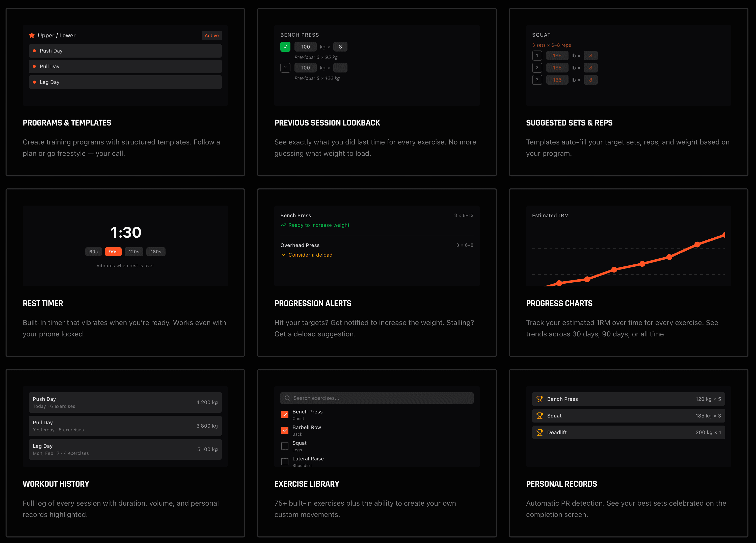Click the bench press weight input showing 100

305,47
